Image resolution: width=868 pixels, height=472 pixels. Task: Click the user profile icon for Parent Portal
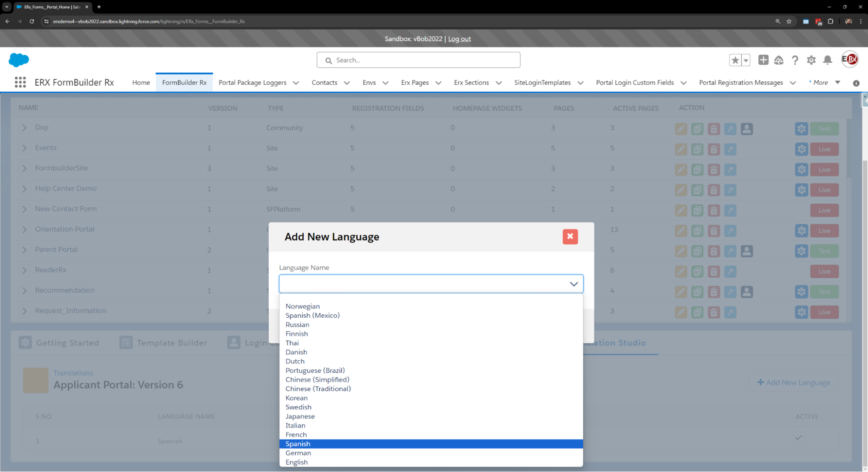click(746, 251)
